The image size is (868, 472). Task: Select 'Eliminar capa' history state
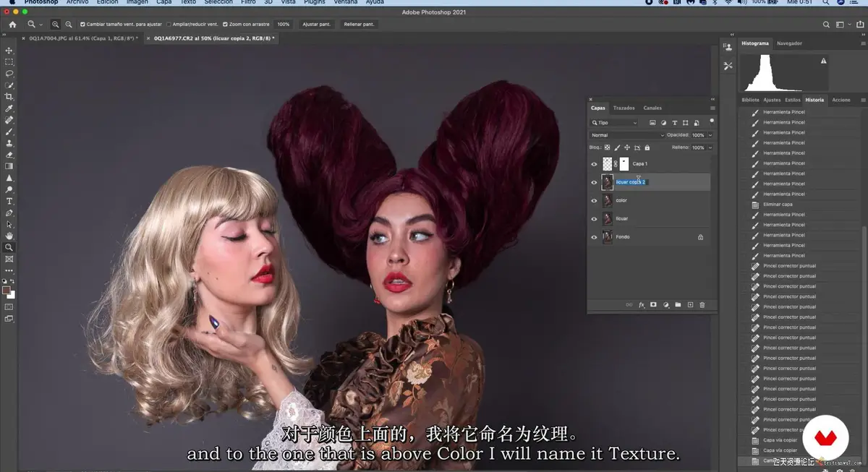778,205
